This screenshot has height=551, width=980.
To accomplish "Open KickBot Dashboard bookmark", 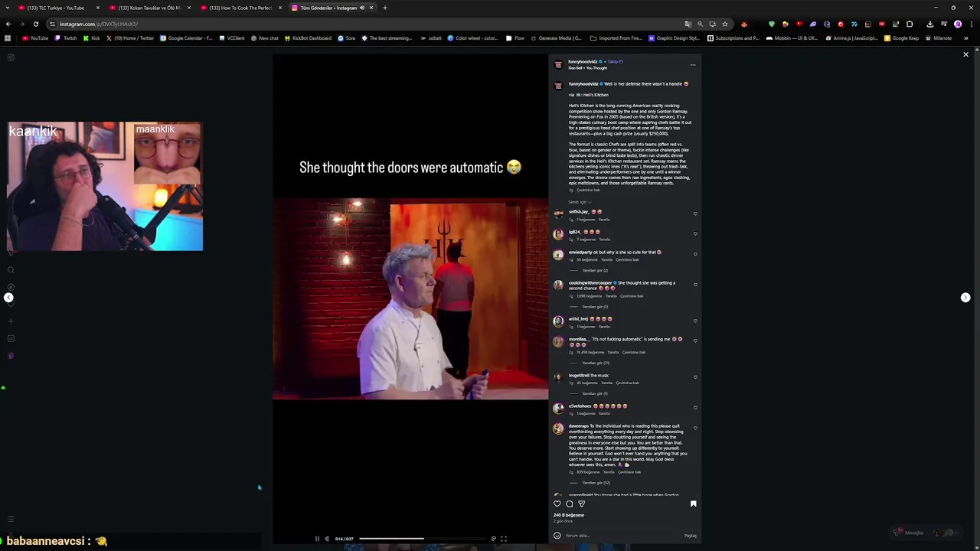I will pyautogui.click(x=308, y=38).
